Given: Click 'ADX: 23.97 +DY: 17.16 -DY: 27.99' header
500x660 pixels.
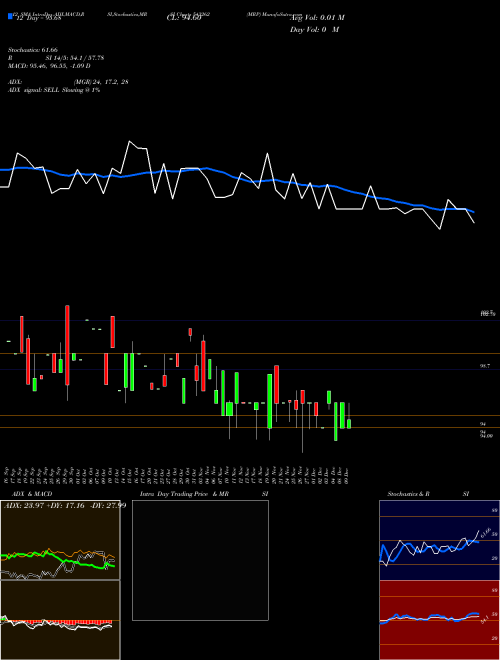Looking at the screenshot, I should coord(65,505).
